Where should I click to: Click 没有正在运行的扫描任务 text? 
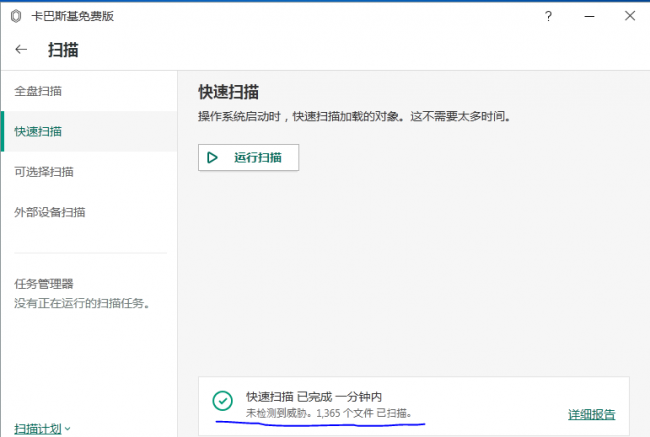click(82, 303)
